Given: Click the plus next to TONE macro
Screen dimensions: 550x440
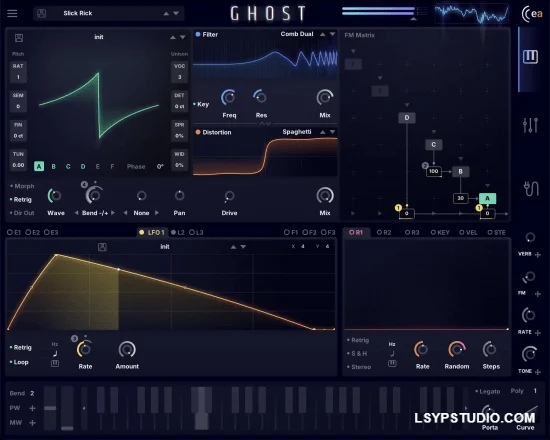Looking at the screenshot, I should [538, 372].
